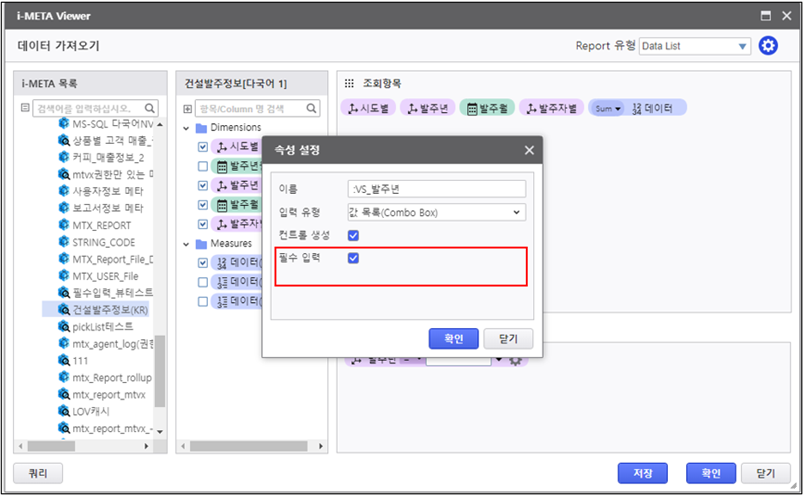Collapse the Dimensions folder
Screen dimensions: 805x497
click(187, 128)
